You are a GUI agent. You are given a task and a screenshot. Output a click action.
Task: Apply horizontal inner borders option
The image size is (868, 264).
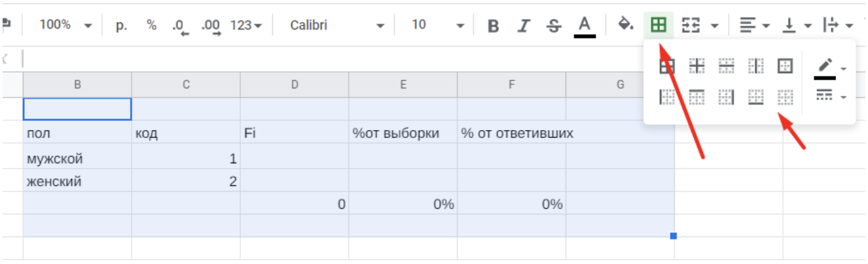click(726, 66)
